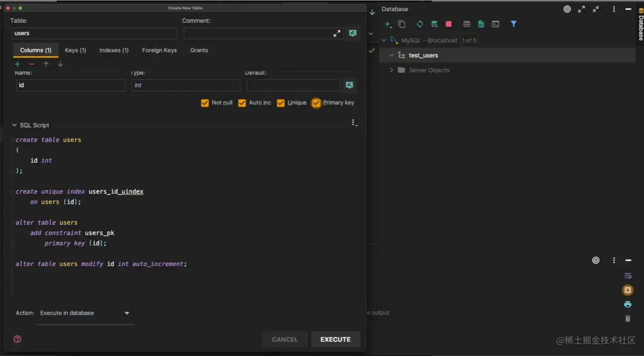Click the red Stop square in the Database toolbar

pos(448,24)
